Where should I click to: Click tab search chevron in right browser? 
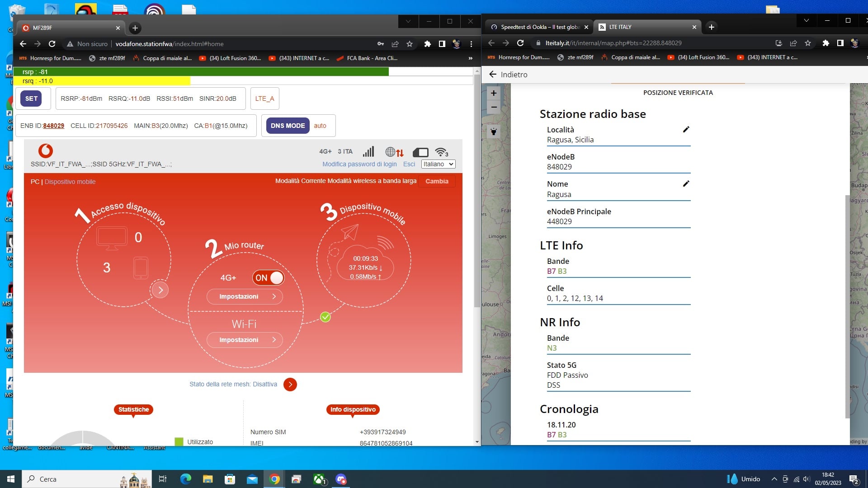tap(806, 20)
